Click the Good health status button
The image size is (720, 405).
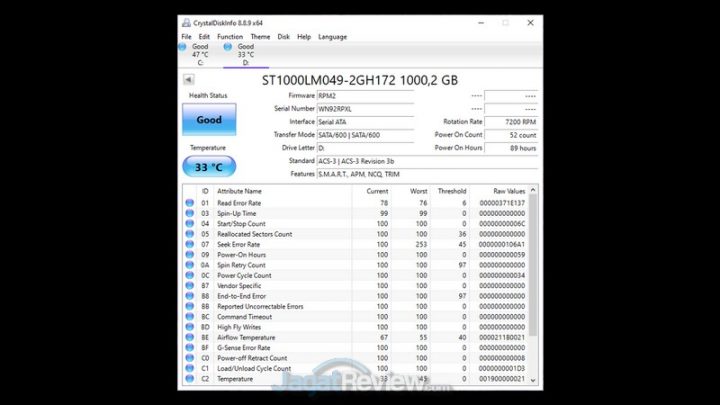209,120
